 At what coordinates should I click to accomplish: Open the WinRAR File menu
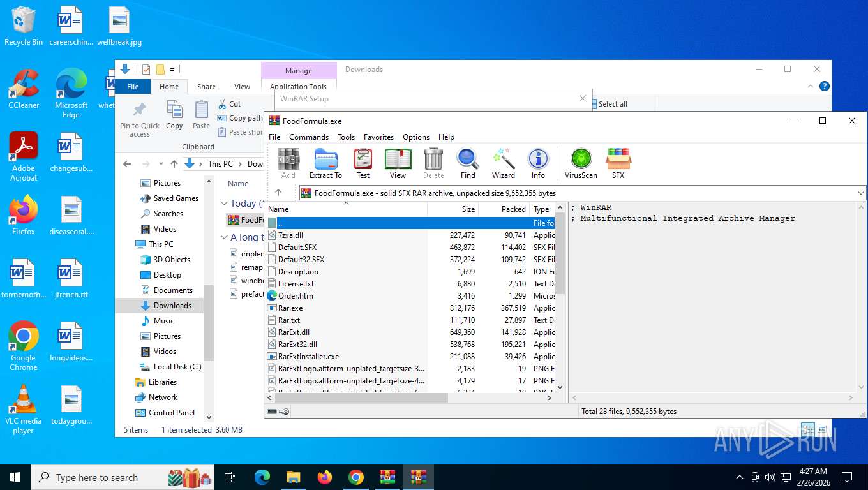pos(274,137)
